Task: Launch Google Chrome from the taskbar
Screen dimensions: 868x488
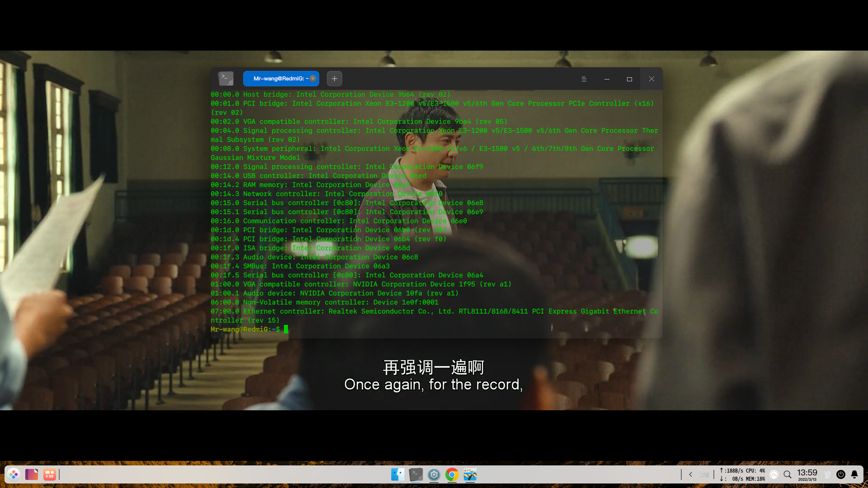Action: [452, 474]
